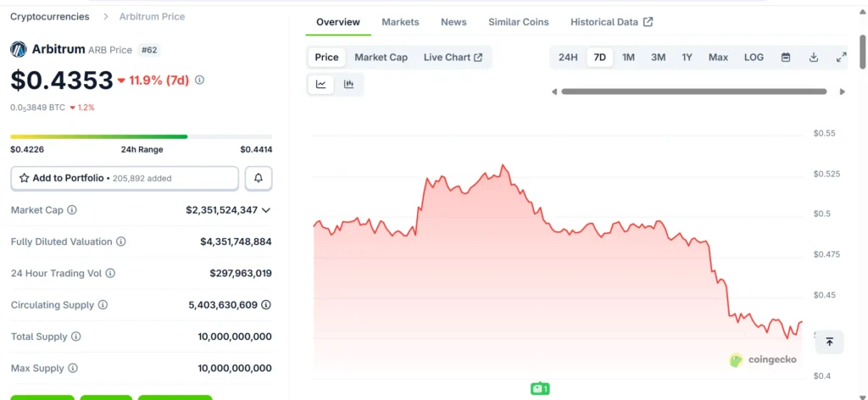Click left arrow of chart range scrollbar
Screen dimensions: 868x400
(554, 92)
